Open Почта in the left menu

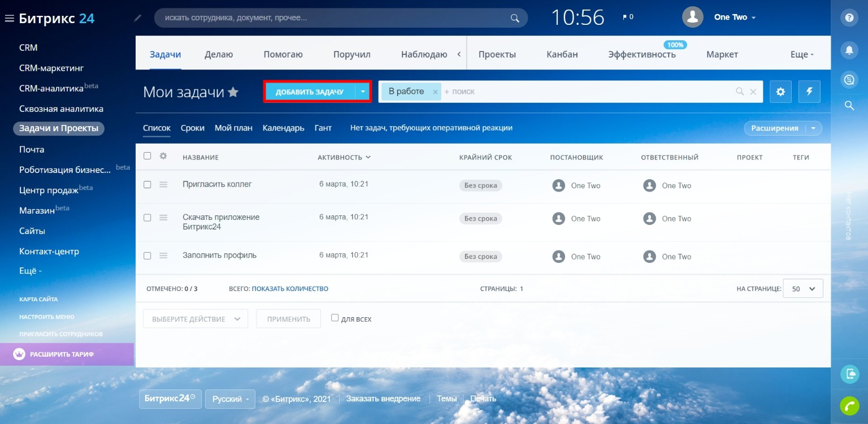click(32, 149)
